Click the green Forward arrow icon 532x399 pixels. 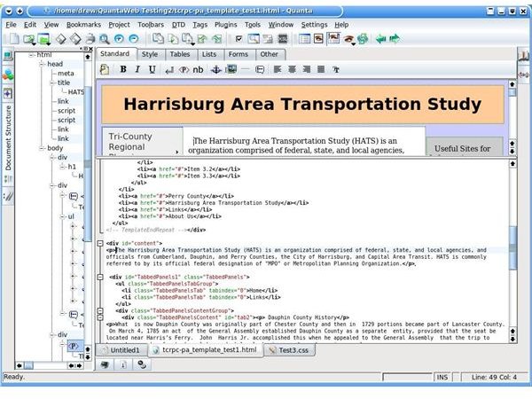(x=395, y=39)
